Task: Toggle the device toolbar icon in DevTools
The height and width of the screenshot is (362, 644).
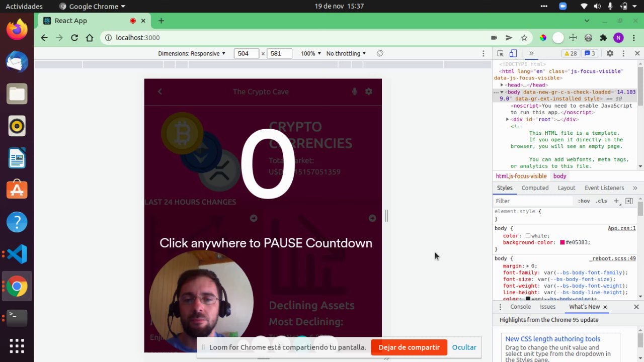Action: point(513,53)
